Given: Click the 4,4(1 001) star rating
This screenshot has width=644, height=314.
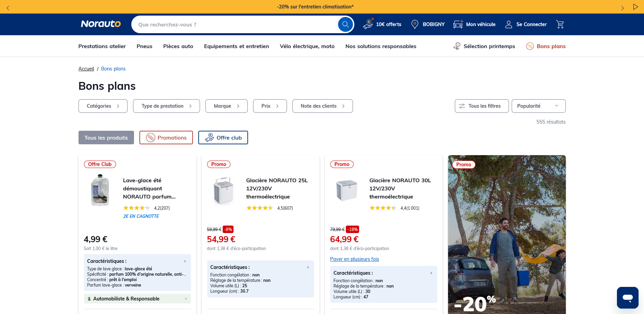Looking at the screenshot, I should click(394, 208).
